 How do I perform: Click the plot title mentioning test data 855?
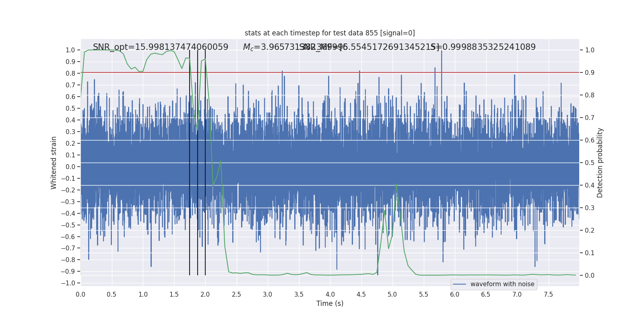coord(330,33)
